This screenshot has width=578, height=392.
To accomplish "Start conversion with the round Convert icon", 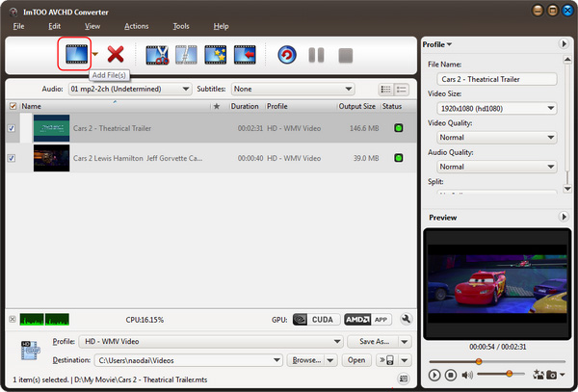I will click(x=287, y=55).
